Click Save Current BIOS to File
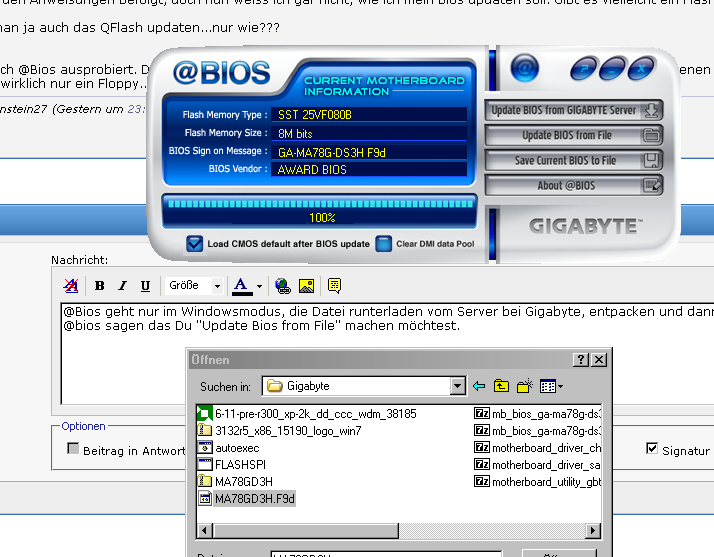This screenshot has height=557, width=714. [x=573, y=160]
